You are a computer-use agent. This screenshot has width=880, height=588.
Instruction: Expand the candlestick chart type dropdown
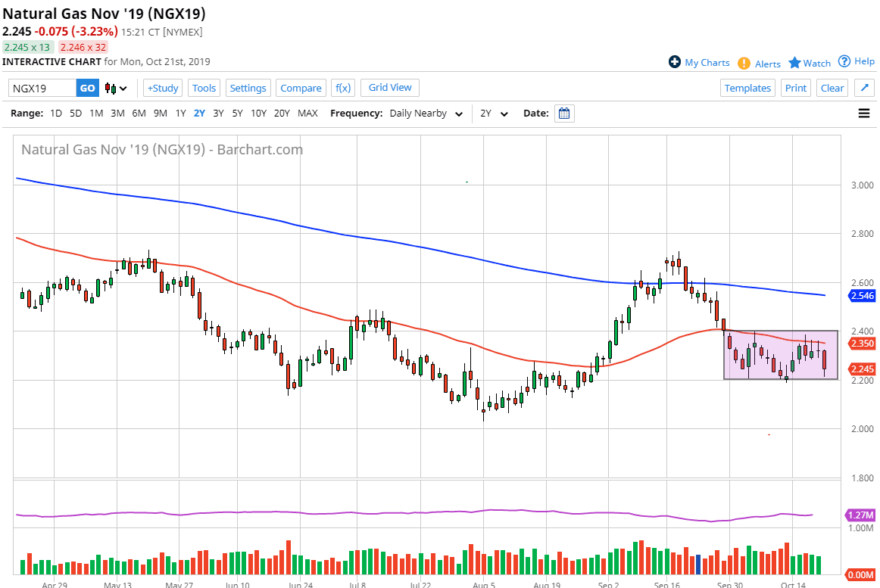[x=116, y=88]
